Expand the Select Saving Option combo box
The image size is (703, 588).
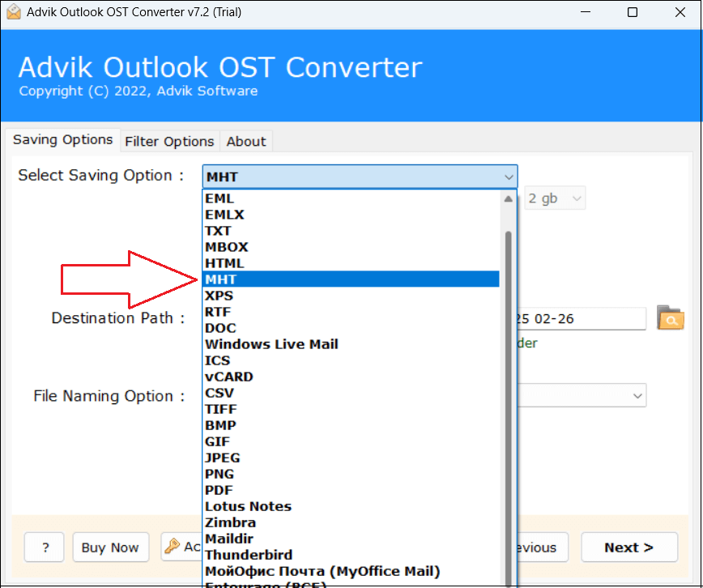click(x=360, y=177)
